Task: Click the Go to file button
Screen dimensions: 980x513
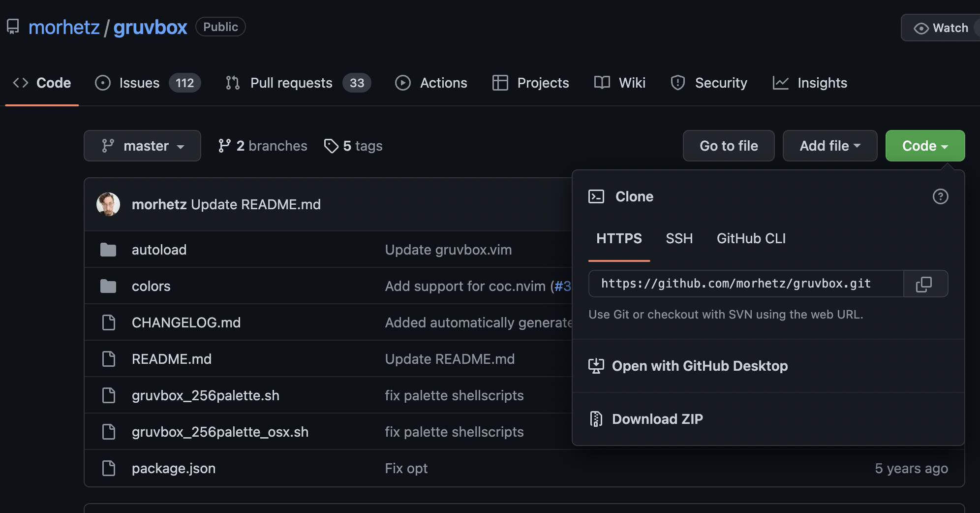Action: click(x=729, y=146)
